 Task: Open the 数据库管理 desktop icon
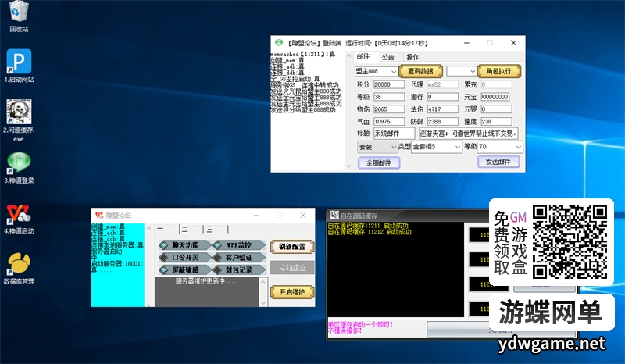[19, 269]
